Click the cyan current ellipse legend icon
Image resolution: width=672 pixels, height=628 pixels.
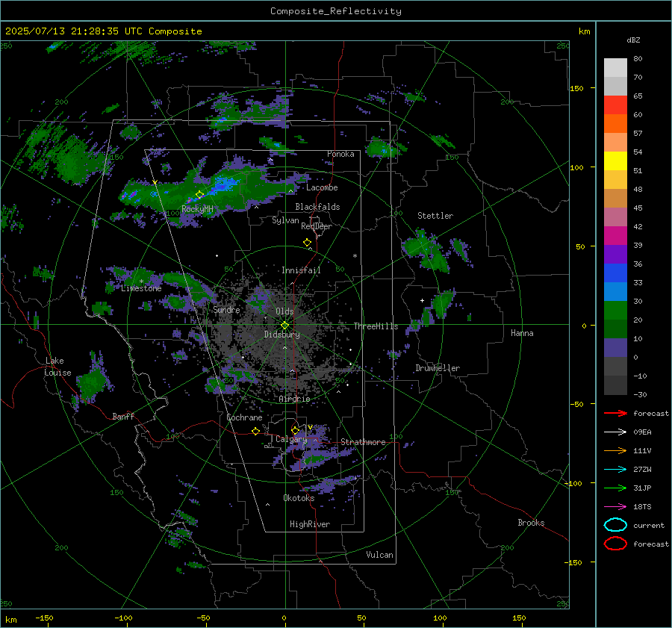(615, 525)
